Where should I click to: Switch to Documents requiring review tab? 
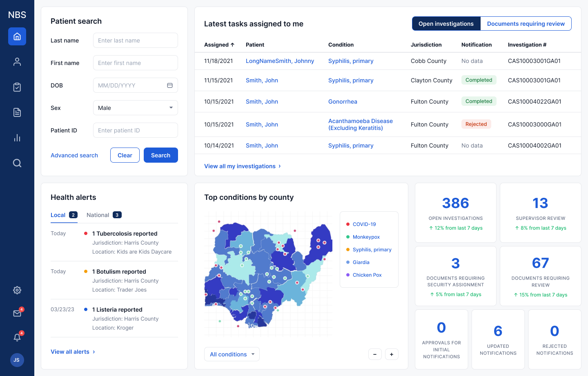526,24
